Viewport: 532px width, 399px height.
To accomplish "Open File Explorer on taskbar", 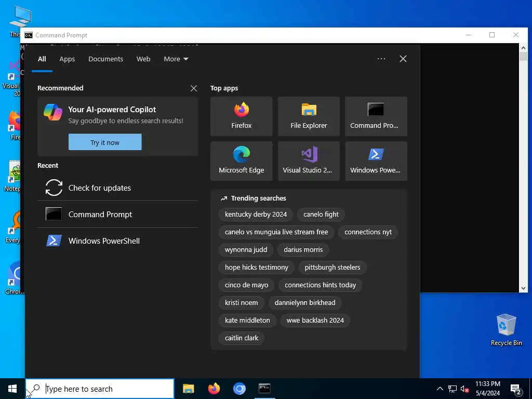I will point(188,389).
